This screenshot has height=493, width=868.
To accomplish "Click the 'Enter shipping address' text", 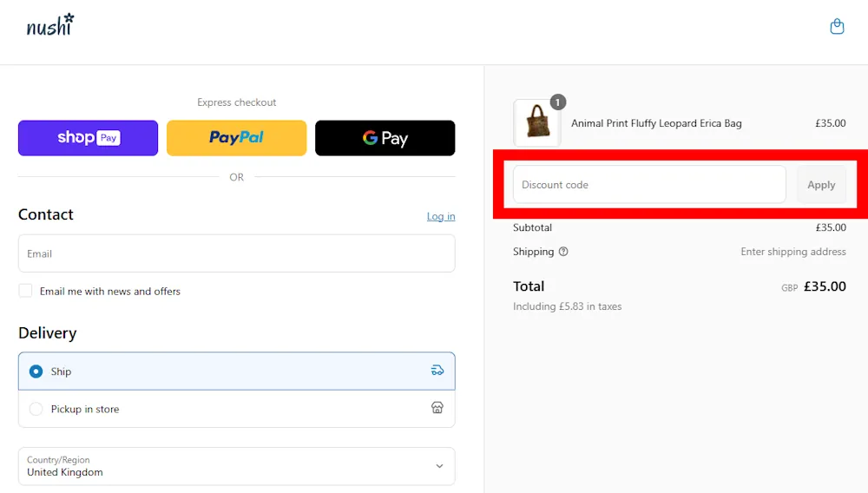I will click(793, 252).
